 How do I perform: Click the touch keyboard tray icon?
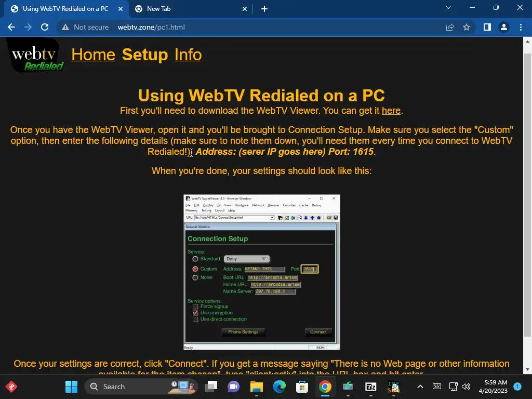(x=437, y=387)
